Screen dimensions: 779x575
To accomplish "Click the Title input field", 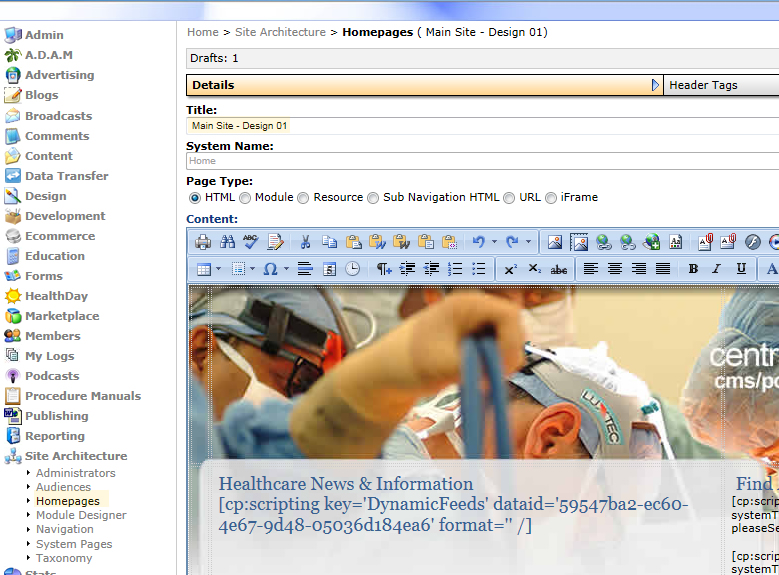I will tap(480, 126).
